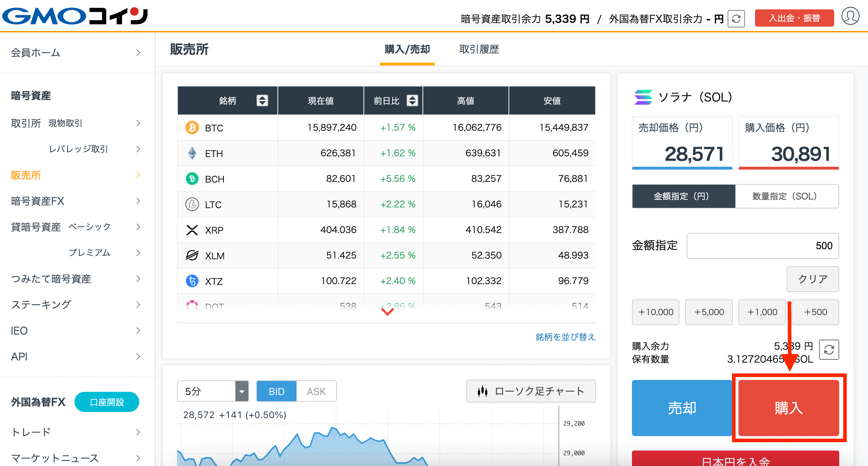Click XRP low value 387.788

[x=552, y=230]
